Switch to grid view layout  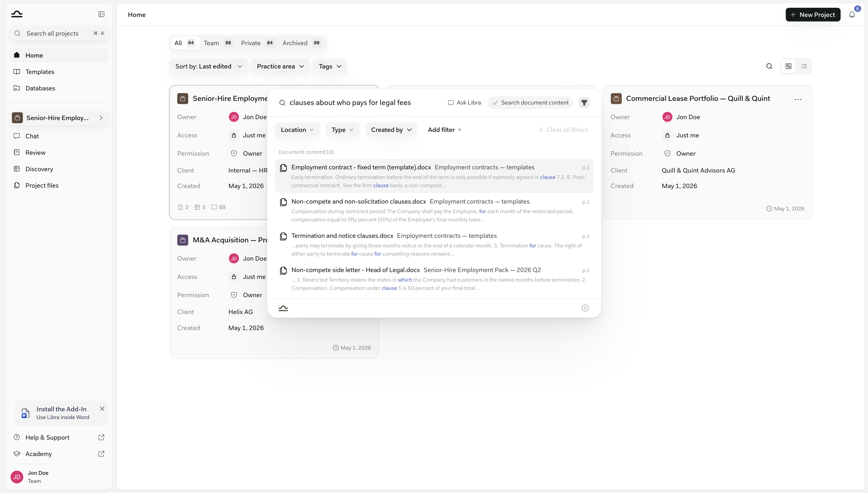[x=788, y=66]
